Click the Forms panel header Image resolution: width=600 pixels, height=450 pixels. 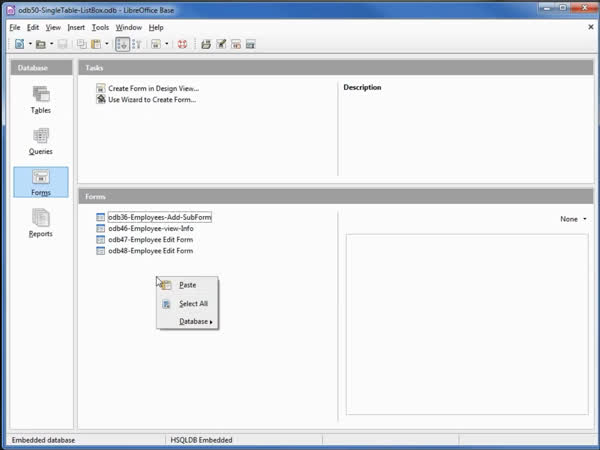coord(336,196)
